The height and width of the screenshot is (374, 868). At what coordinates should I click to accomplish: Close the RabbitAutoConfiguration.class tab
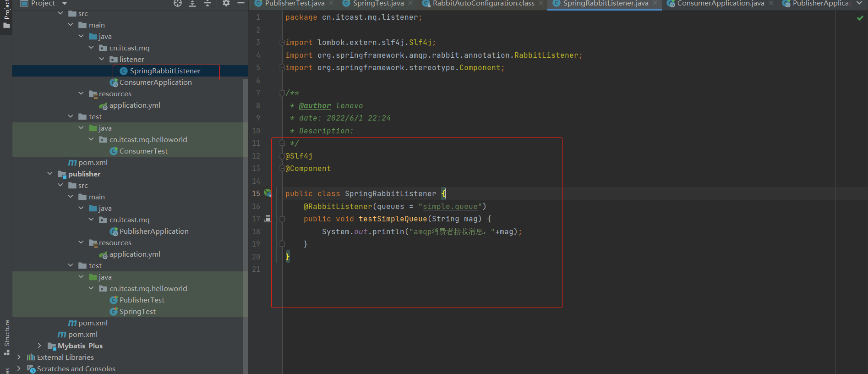pos(541,3)
